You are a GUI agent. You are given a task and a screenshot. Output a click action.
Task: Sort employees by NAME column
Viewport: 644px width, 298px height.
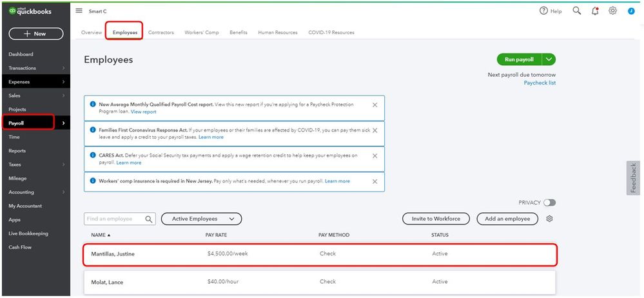(x=101, y=235)
